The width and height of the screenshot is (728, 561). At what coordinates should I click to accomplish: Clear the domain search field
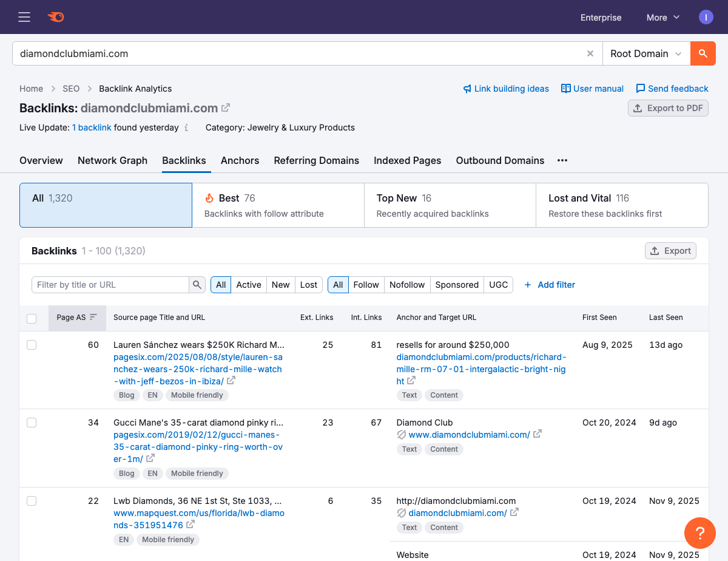coord(590,53)
